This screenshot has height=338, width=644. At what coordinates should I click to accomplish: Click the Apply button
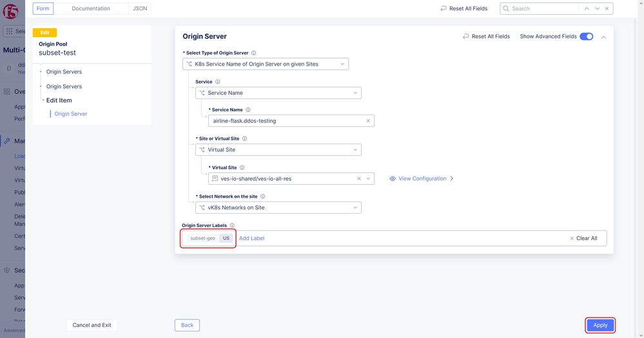600,325
